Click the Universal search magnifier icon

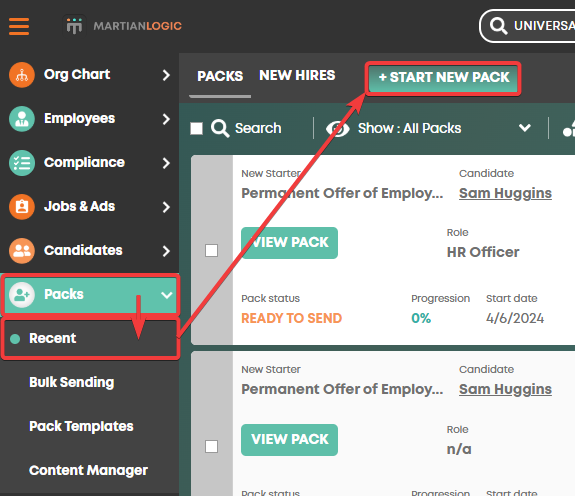click(x=498, y=26)
